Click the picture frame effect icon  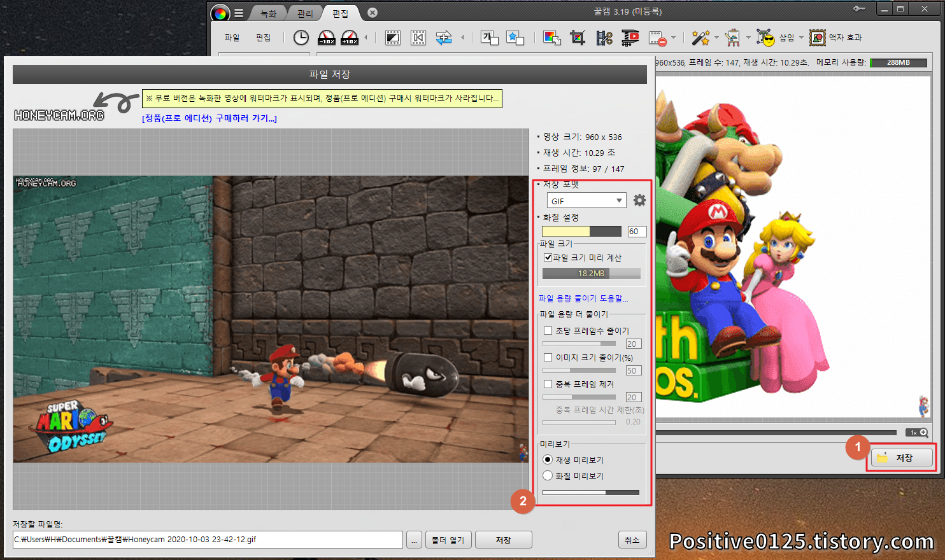818,38
